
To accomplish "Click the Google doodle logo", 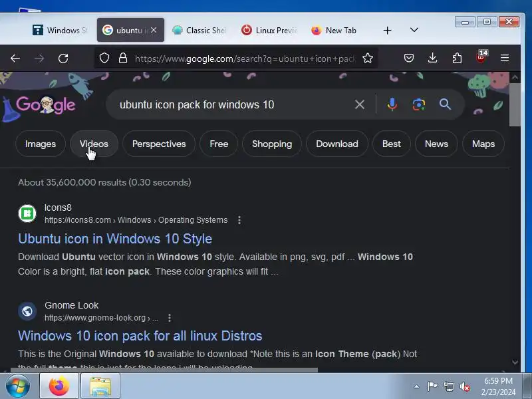I will [x=45, y=104].
